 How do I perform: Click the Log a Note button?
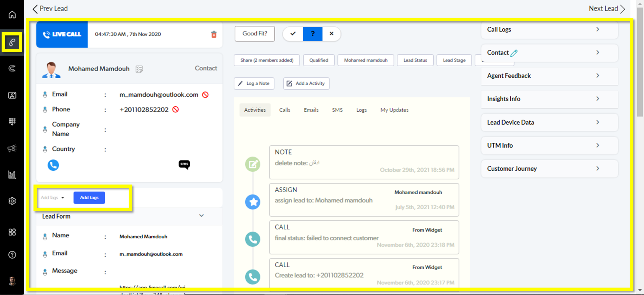click(254, 83)
